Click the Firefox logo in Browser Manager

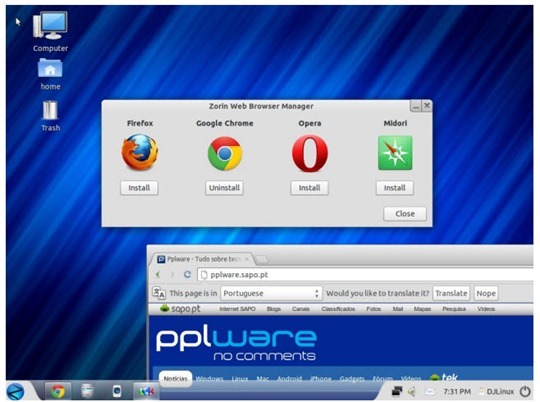[139, 152]
